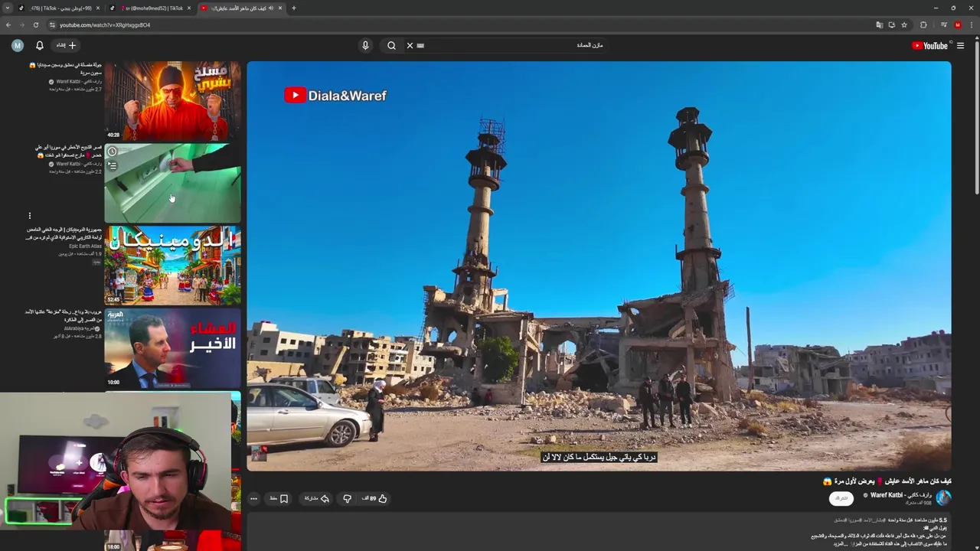Viewport: 980px width, 551px height.
Task: Open the orange prisoner suggested video thumbnail
Action: click(x=172, y=100)
